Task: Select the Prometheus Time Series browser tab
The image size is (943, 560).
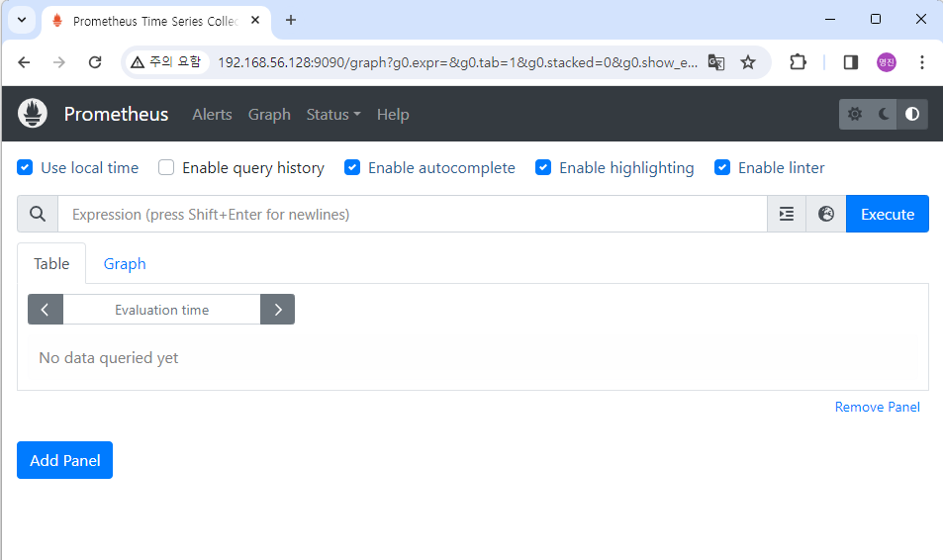Action: (155, 21)
